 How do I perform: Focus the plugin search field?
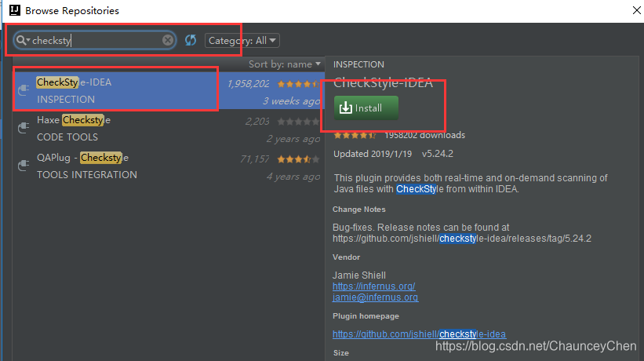[x=95, y=40]
